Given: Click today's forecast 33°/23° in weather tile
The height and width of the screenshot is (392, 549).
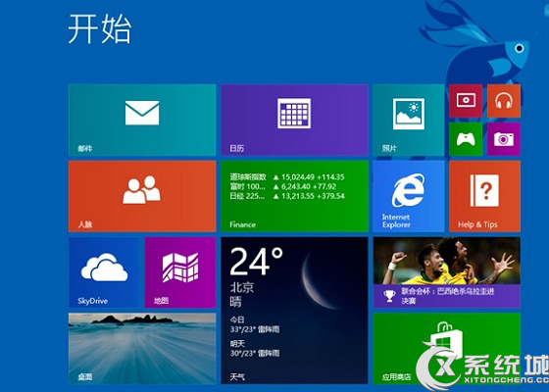Looking at the screenshot, I should tap(255, 329).
